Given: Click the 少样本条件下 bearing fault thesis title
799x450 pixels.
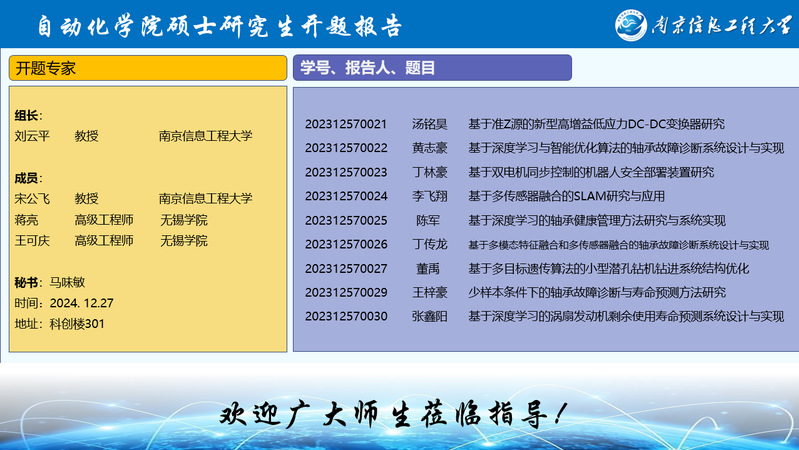Looking at the screenshot, I should tap(597, 292).
